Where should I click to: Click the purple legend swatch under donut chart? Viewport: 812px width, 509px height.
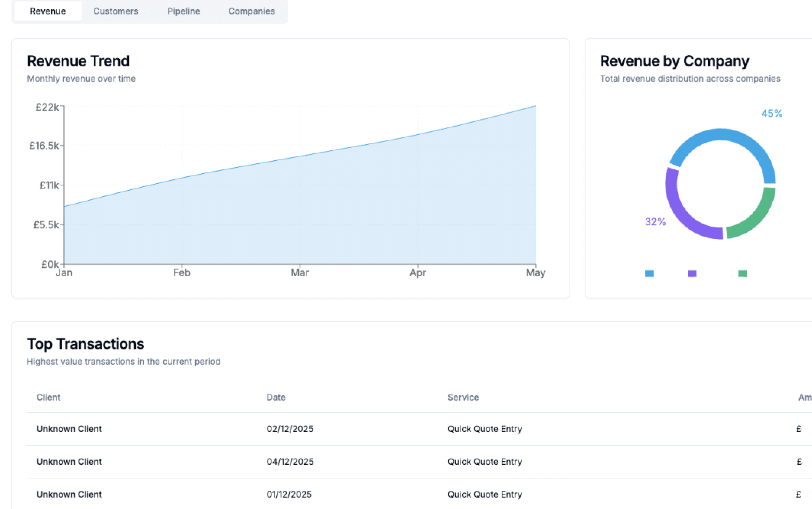click(692, 274)
